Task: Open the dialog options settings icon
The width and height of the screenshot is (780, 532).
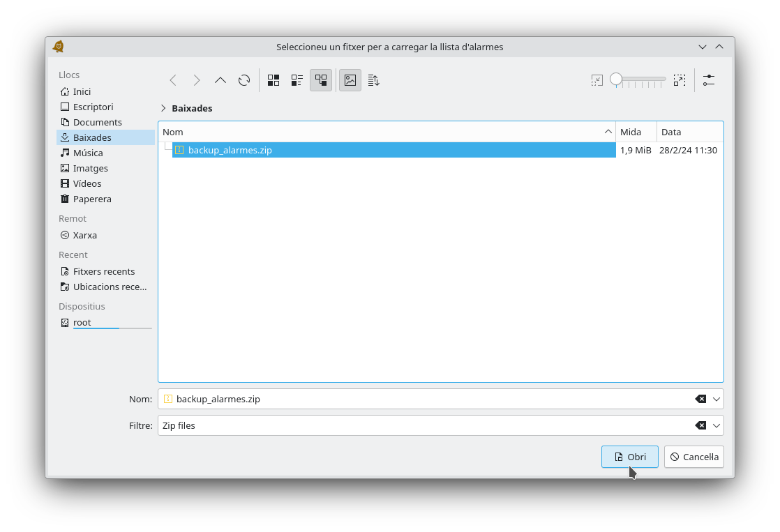Action: 709,80
